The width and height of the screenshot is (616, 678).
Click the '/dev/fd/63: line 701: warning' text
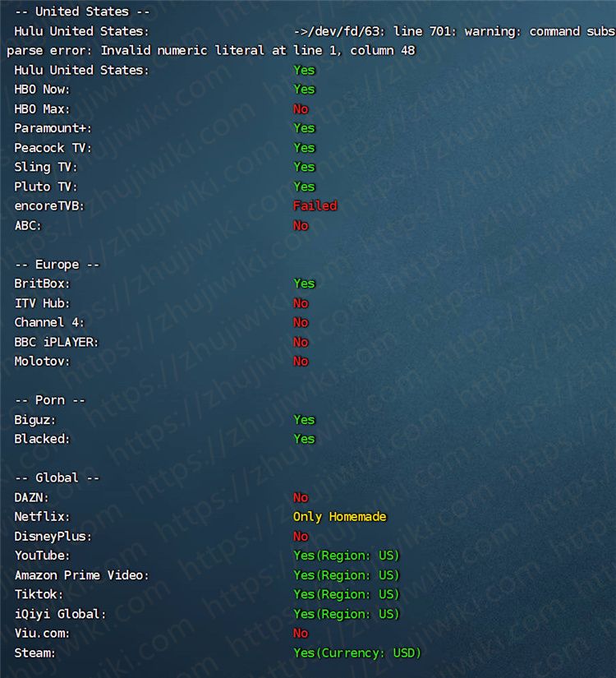point(414,31)
